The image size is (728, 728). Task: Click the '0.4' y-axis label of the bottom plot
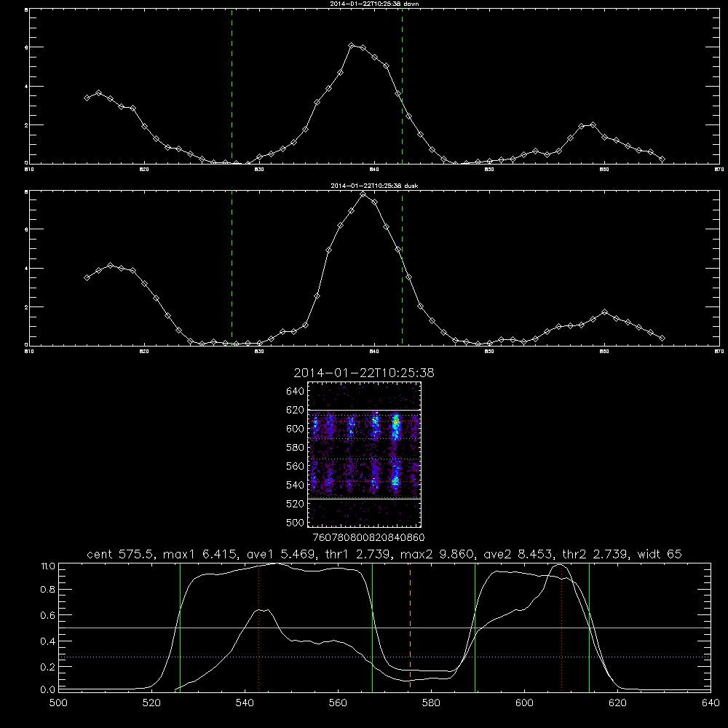48,641
